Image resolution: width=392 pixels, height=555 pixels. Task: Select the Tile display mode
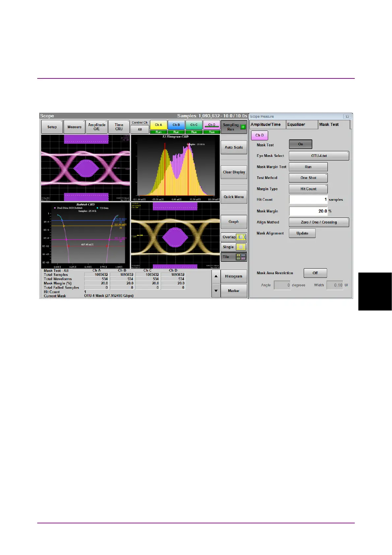point(234,257)
